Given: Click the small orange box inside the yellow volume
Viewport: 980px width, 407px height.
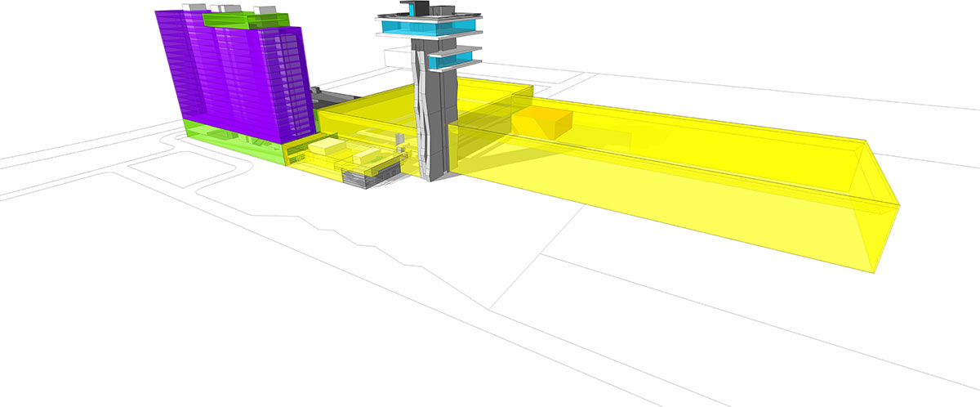Looking at the screenshot, I should coord(541,122).
